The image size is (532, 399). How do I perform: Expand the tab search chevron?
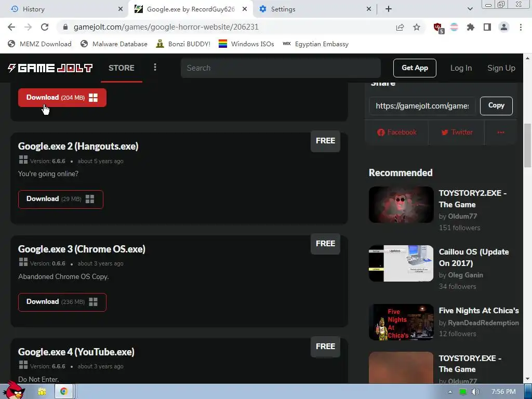[470, 9]
